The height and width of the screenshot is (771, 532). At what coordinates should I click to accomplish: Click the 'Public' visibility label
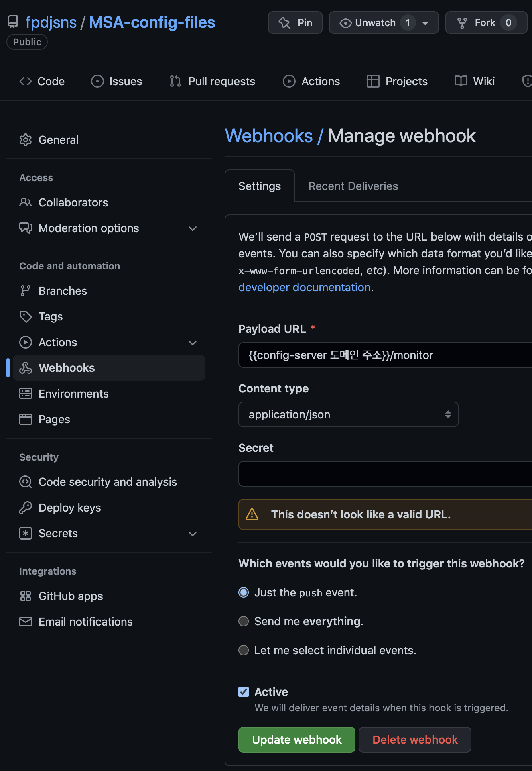click(27, 42)
